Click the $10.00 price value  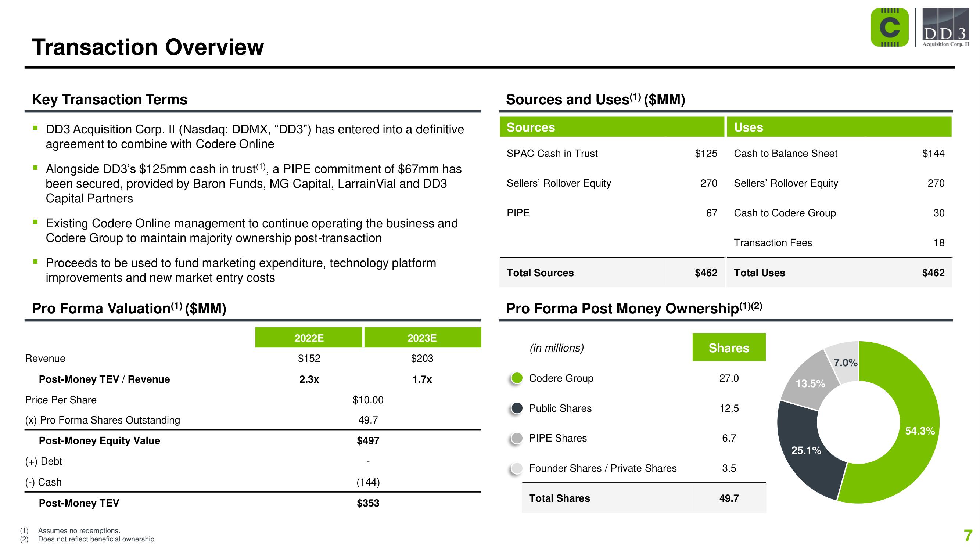pyautogui.click(x=368, y=400)
